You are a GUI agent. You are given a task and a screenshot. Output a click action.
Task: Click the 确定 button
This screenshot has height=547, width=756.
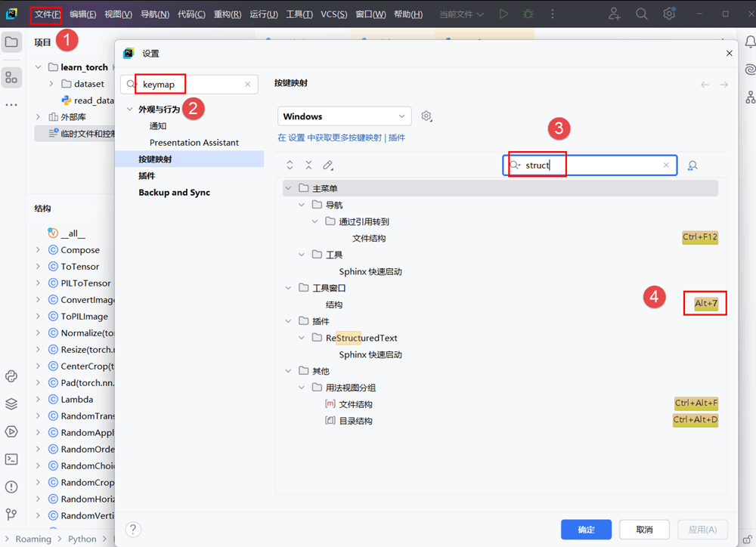(x=586, y=530)
